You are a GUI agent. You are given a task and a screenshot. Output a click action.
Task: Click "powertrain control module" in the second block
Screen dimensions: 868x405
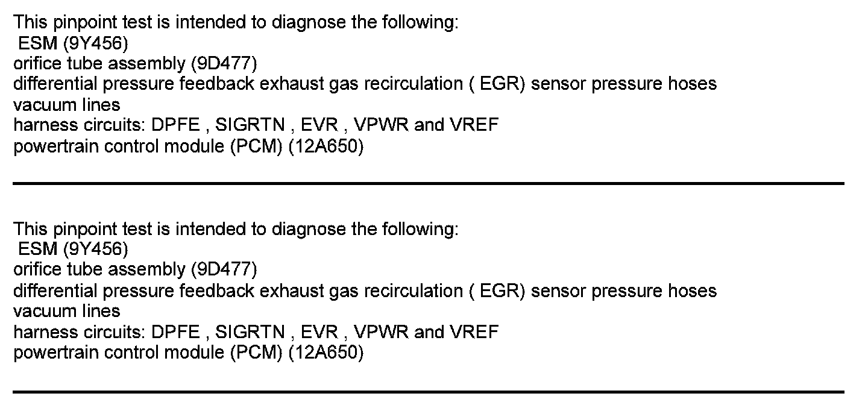[x=119, y=353]
